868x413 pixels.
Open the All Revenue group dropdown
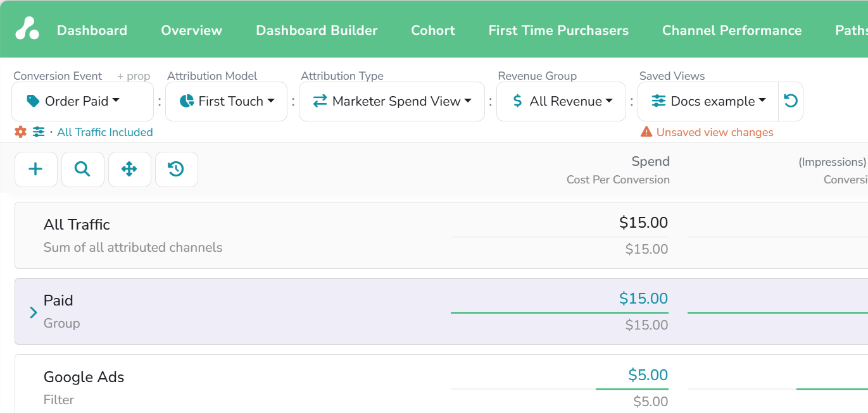coord(562,101)
